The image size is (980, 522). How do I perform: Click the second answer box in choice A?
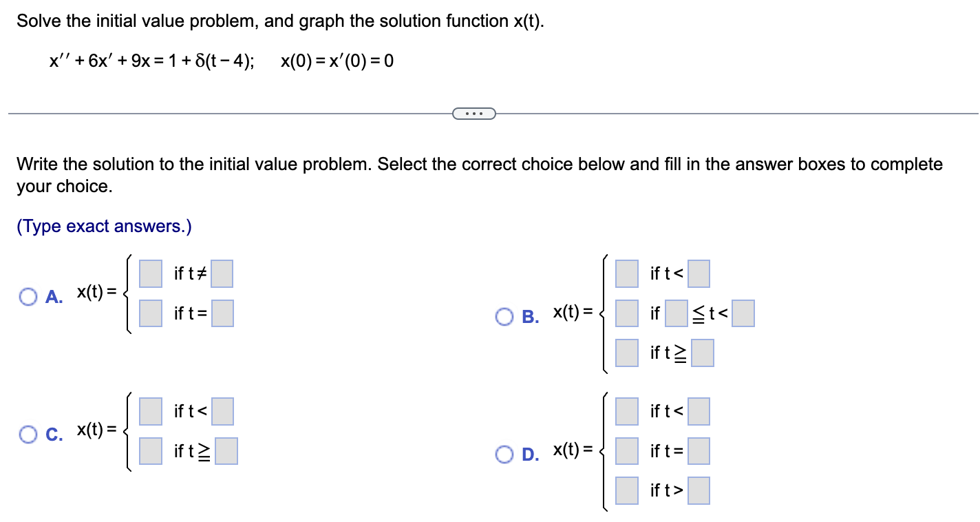pos(149,313)
